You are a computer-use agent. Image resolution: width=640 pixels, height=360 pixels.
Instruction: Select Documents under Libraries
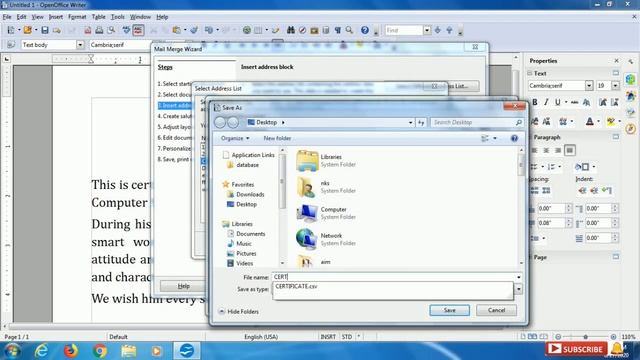point(246,234)
